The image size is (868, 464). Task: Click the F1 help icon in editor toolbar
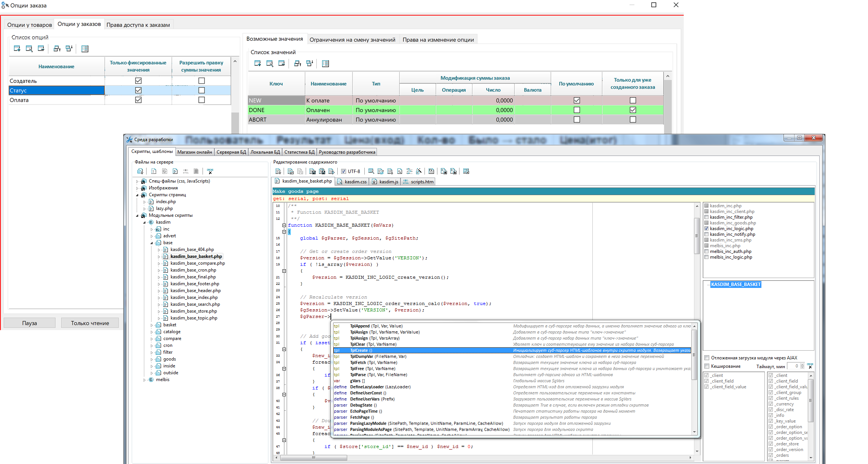click(431, 171)
